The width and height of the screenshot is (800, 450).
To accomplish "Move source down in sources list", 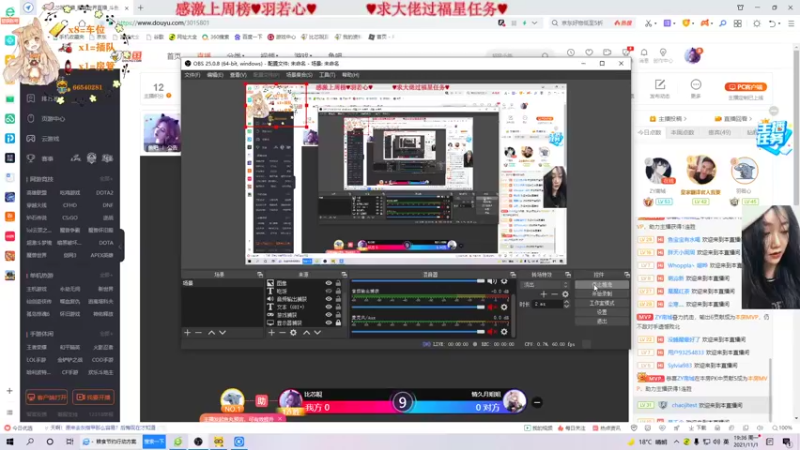I will click(317, 333).
